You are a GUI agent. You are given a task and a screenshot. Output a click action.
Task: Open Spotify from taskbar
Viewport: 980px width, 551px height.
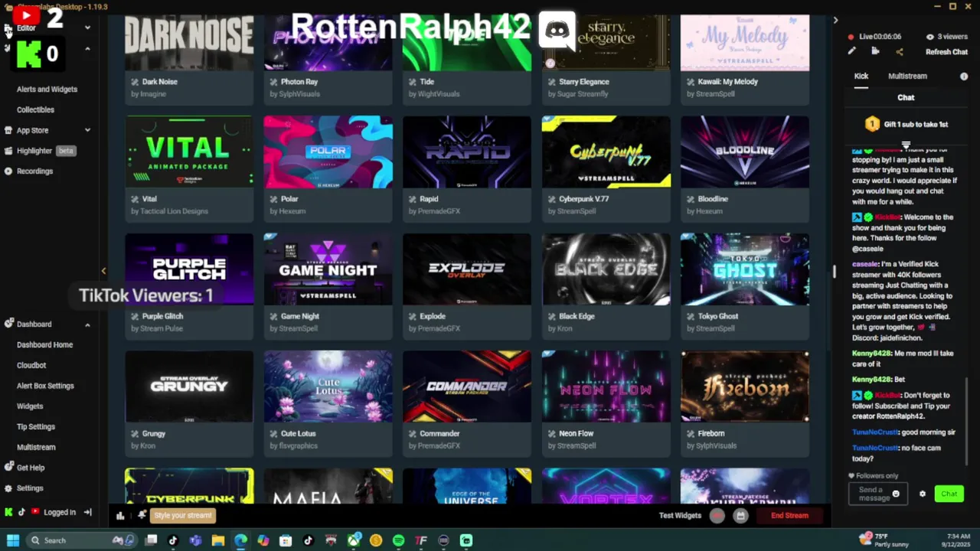[398, 541]
